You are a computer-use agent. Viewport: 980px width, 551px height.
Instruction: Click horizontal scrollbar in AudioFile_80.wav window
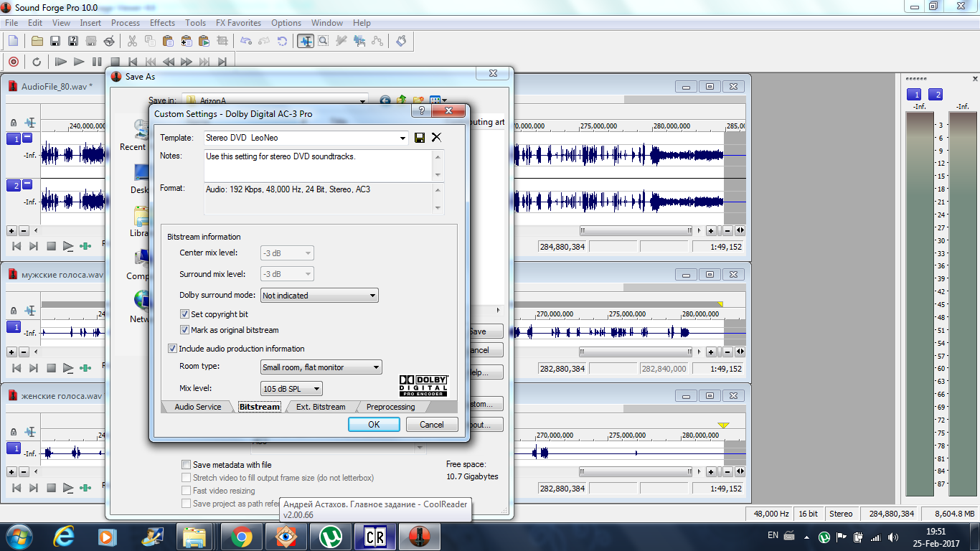637,231
